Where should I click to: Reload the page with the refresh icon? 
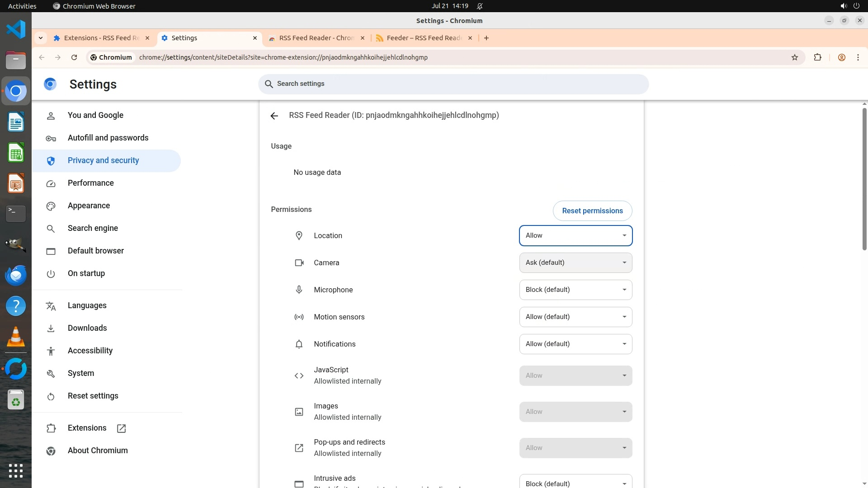click(74, 57)
